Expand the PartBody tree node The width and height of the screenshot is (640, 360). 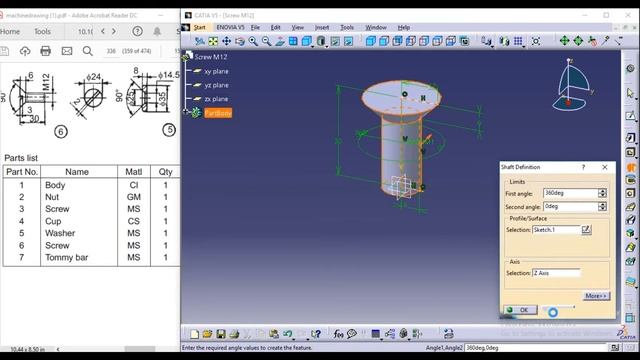click(186, 111)
